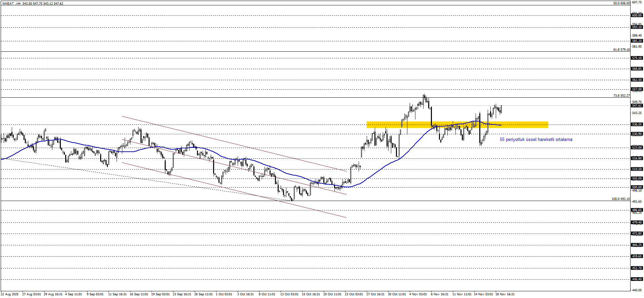Click the 1 Oct 03:01 time axis label
The image size is (644, 298).
tap(224, 294)
